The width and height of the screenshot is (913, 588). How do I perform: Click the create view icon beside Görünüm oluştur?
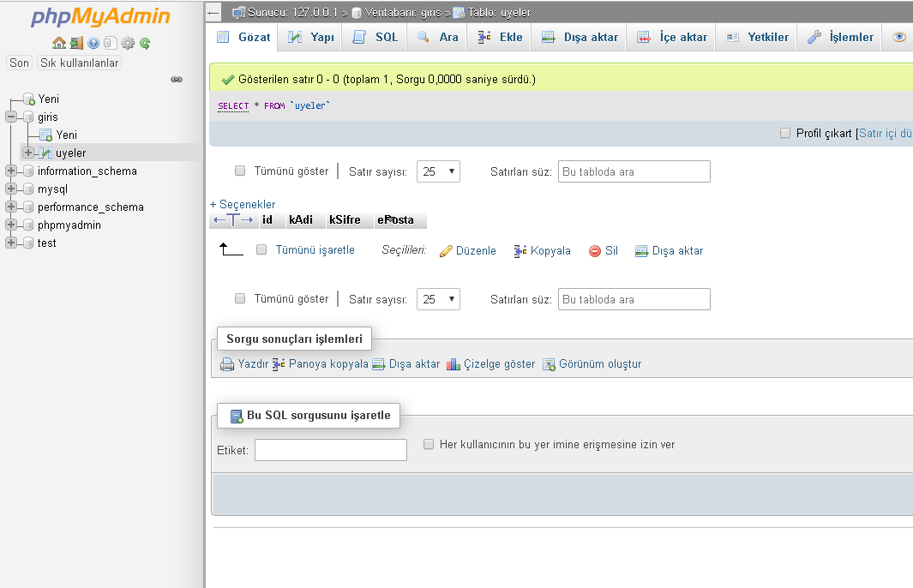549,364
